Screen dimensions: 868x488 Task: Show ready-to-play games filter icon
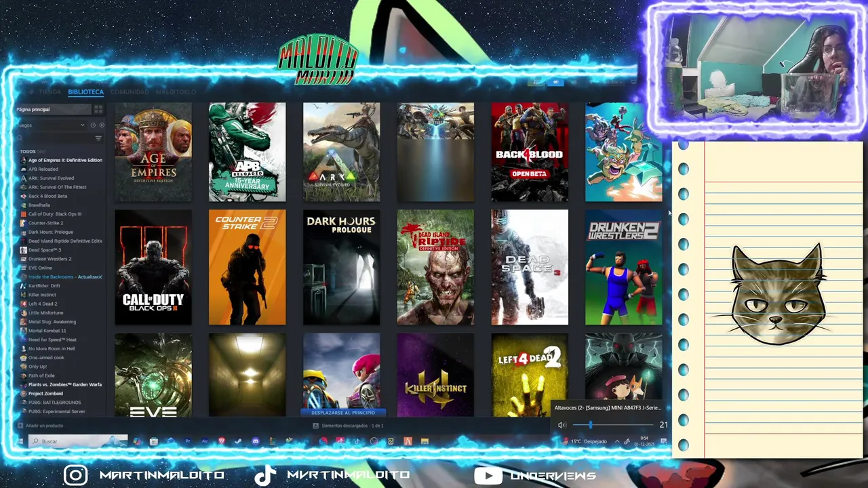click(102, 125)
